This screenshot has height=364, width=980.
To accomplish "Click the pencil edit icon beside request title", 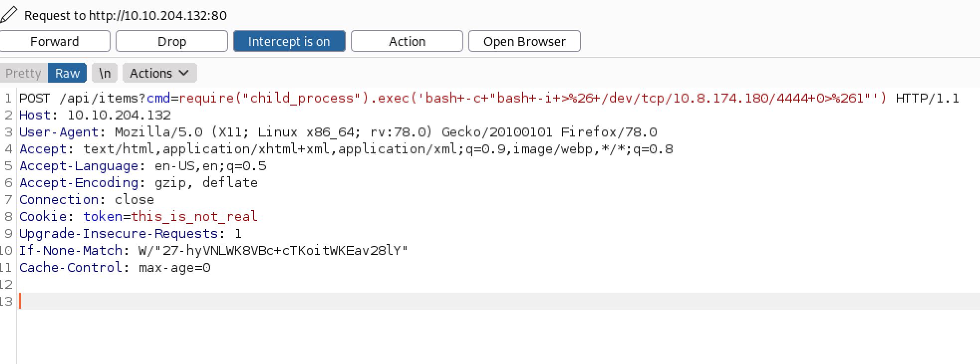I will click(x=8, y=15).
